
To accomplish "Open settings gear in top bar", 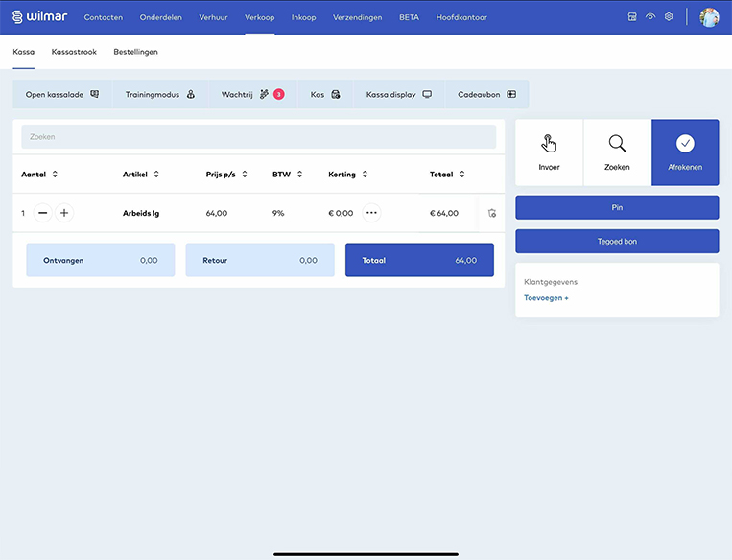I will (x=669, y=17).
